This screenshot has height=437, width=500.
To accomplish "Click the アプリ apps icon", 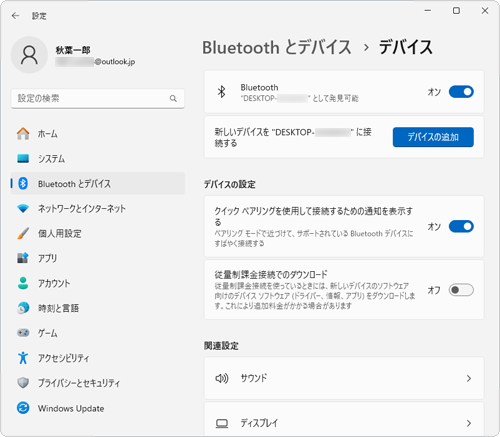I will pyautogui.click(x=23, y=258).
